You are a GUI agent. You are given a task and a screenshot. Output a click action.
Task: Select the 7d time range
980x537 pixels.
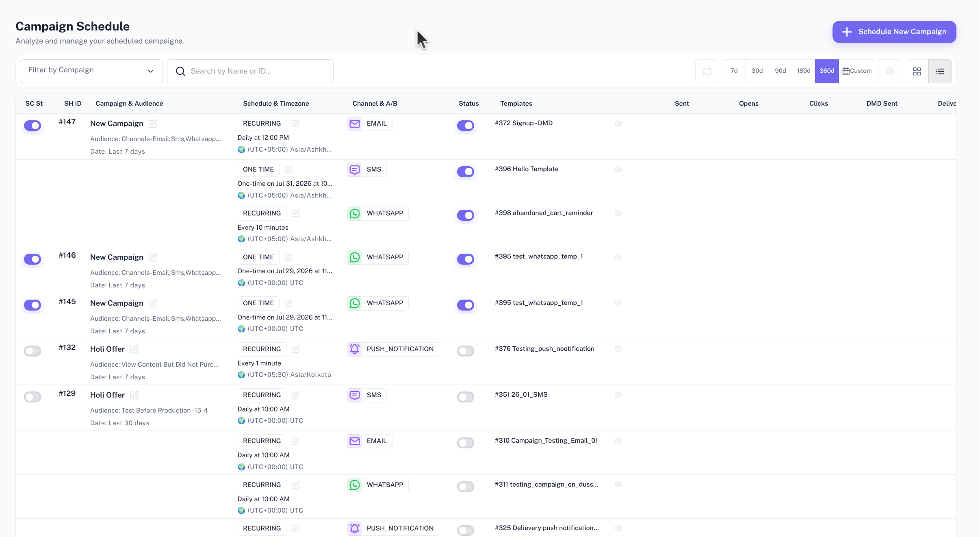[734, 71]
